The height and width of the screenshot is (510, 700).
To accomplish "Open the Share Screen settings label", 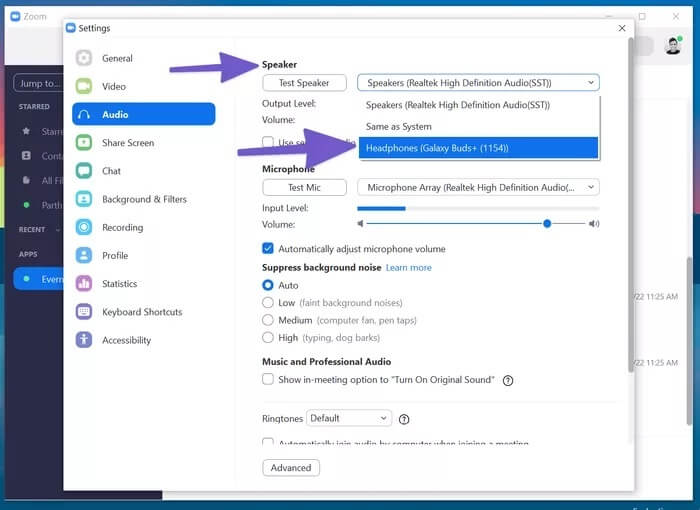I will coord(128,142).
